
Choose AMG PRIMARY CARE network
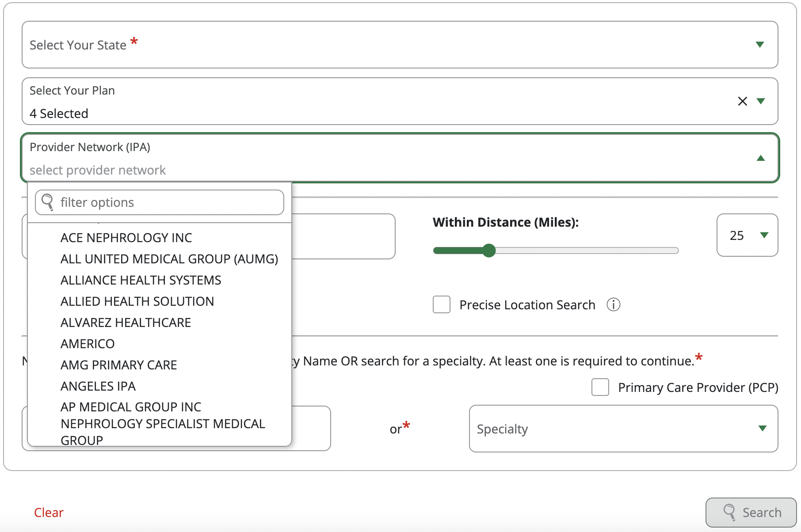pyautogui.click(x=118, y=365)
